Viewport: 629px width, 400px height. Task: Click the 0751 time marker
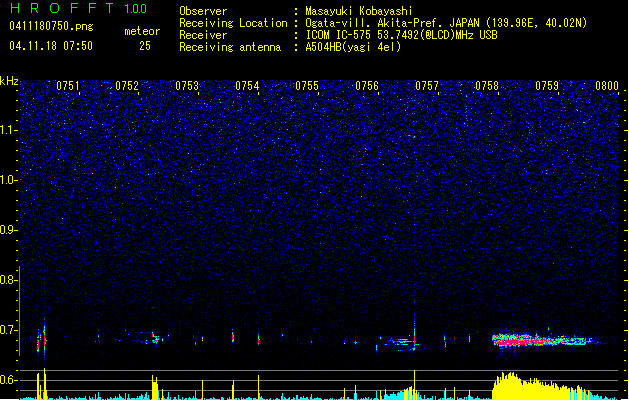[x=67, y=86]
